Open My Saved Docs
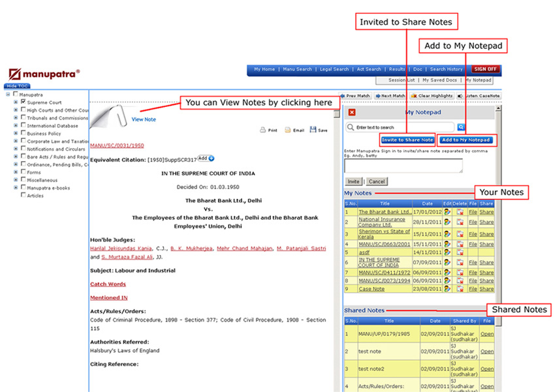The height and width of the screenshot is (392, 555). (439, 80)
